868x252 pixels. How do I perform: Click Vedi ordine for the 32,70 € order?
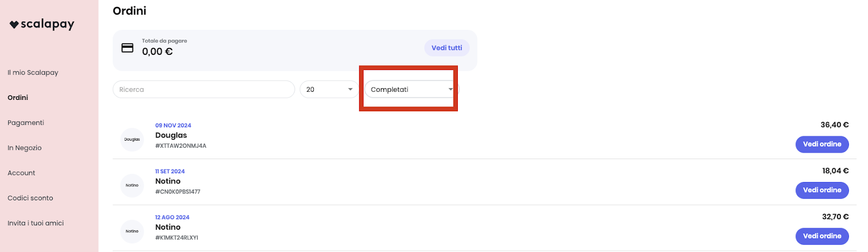(822, 236)
